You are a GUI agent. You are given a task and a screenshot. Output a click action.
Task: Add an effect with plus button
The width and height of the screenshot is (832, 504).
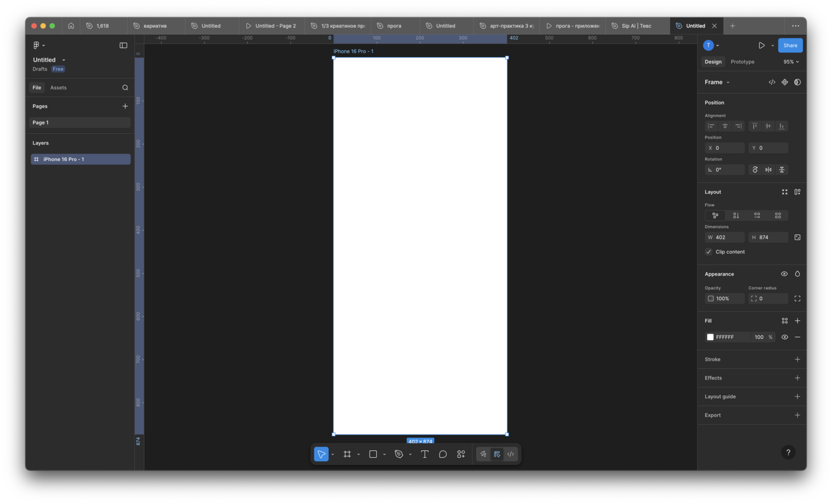point(797,378)
